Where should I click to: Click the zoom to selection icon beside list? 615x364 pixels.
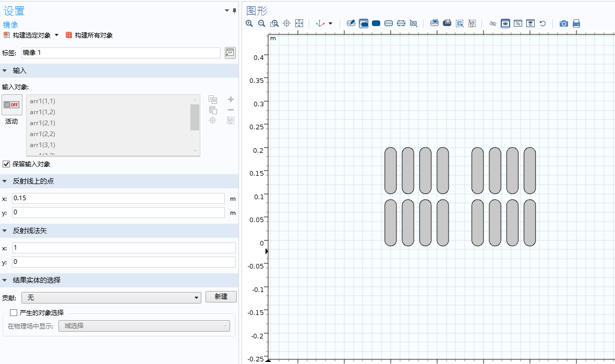(213, 120)
